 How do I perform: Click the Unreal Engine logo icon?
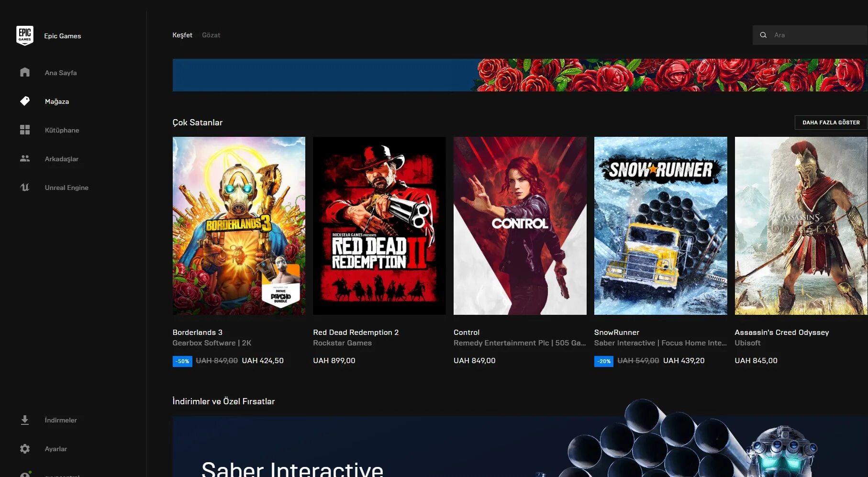[25, 187]
